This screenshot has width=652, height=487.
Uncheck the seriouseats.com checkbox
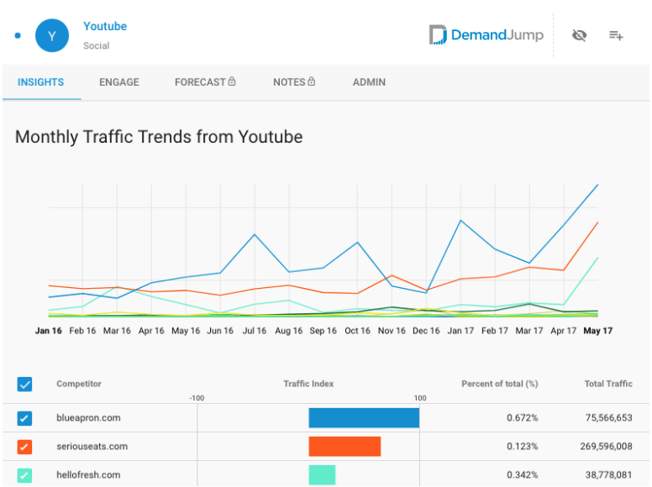pyautogui.click(x=25, y=447)
